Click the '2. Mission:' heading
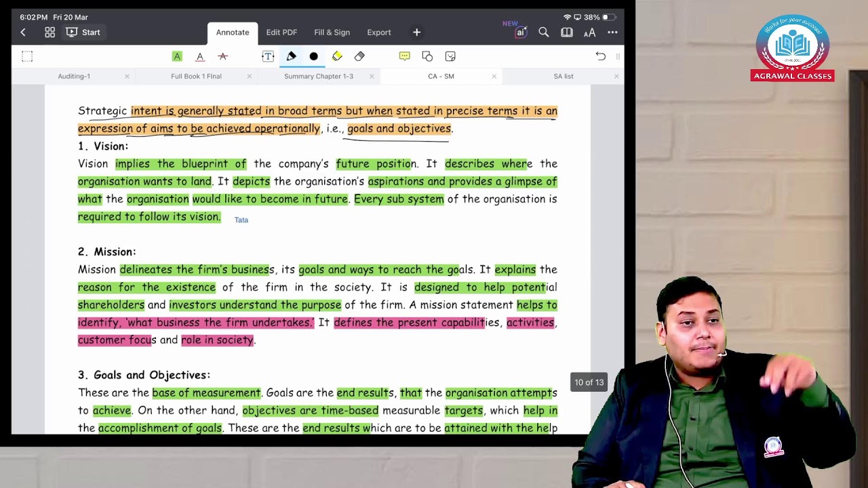The width and height of the screenshot is (868, 488). [x=107, y=252]
